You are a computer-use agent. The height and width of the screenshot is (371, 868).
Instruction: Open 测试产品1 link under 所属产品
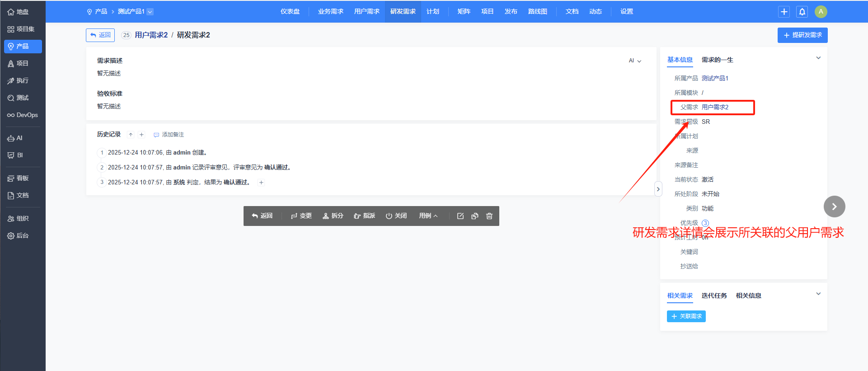coord(715,79)
